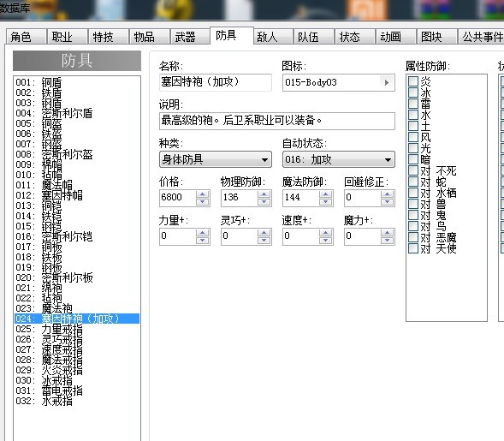Go to the 动画 tab

coord(396,37)
